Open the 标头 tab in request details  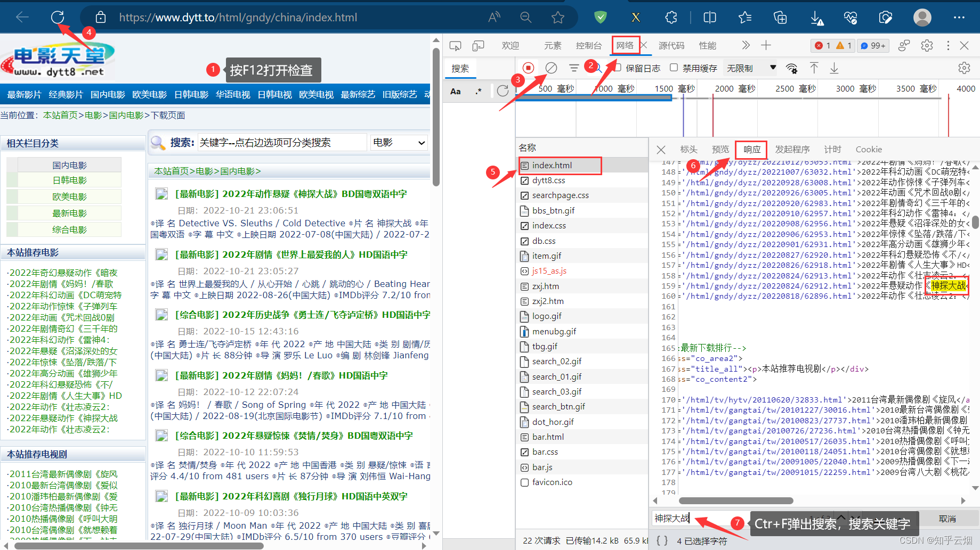click(689, 150)
